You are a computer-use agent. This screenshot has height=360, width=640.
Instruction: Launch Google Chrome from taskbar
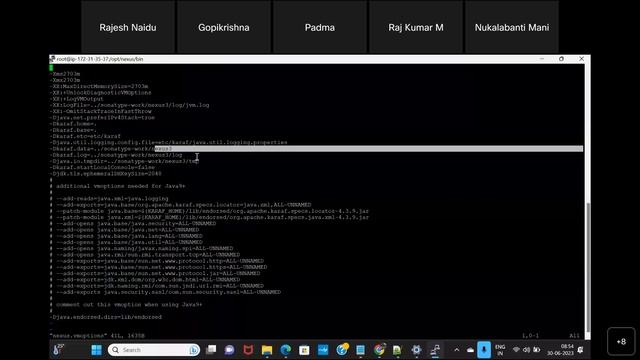pos(379,350)
